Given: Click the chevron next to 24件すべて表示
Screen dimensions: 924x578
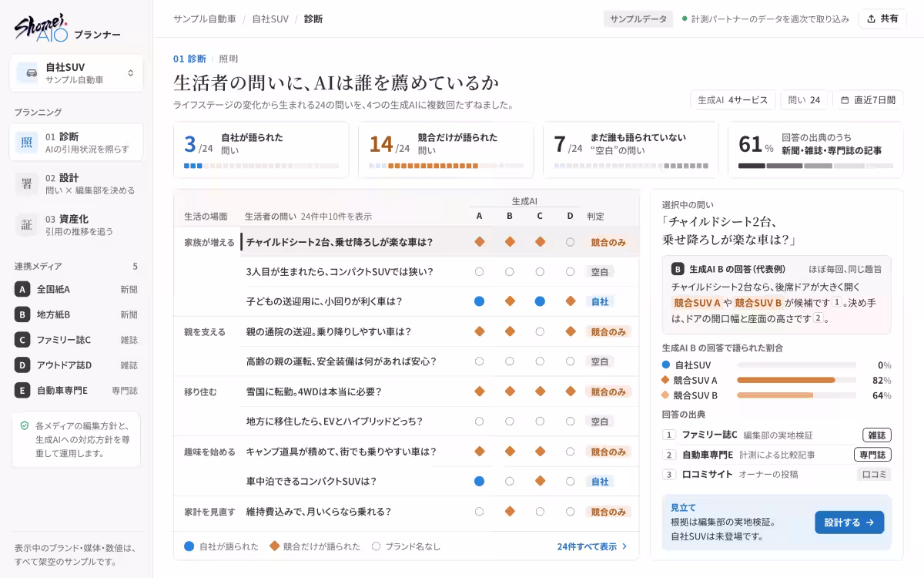Looking at the screenshot, I should pyautogui.click(x=624, y=546).
